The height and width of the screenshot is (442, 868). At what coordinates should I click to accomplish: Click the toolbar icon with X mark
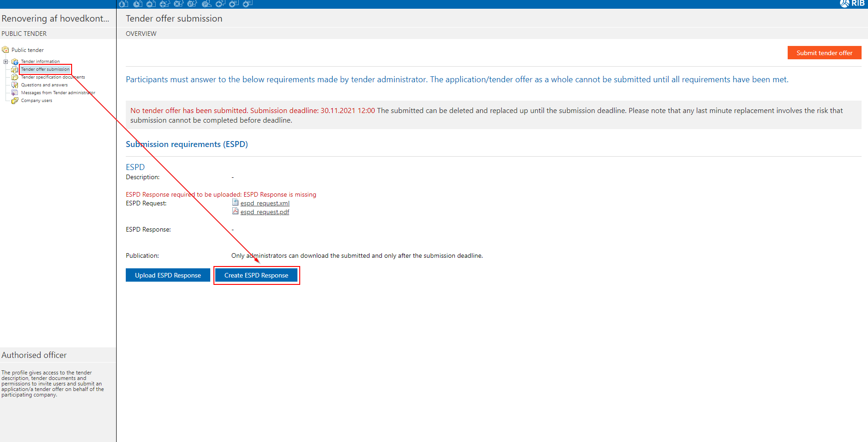[179, 4]
